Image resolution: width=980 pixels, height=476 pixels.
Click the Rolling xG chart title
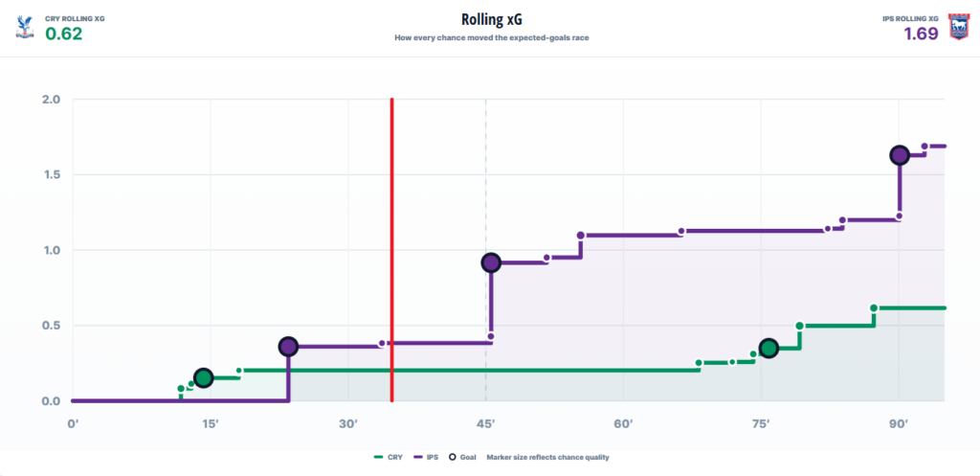click(x=491, y=20)
